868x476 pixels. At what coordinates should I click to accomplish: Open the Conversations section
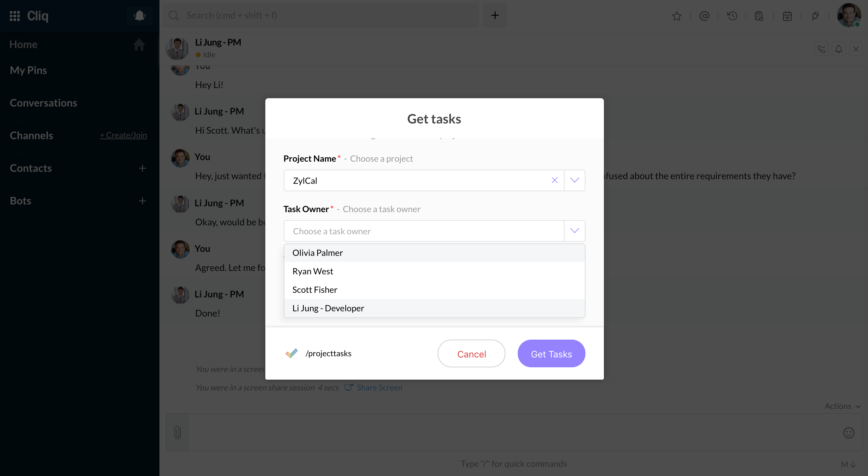(x=43, y=103)
